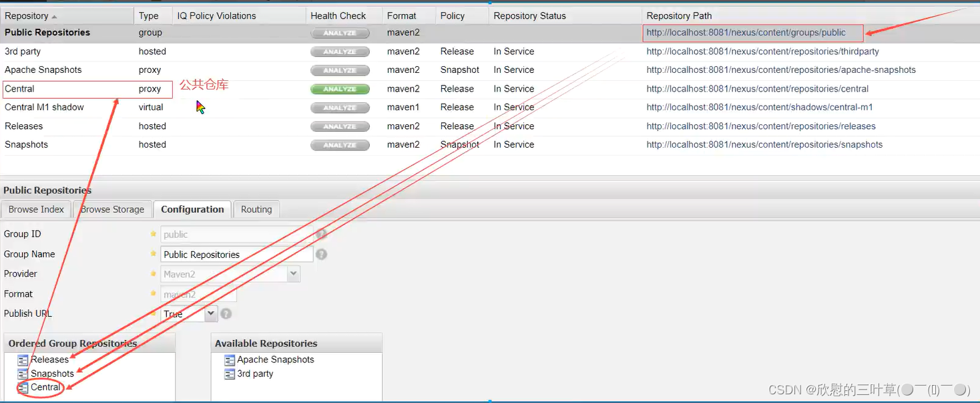Open the Publish URL dropdown arrow
The width and height of the screenshot is (980, 403).
(x=211, y=313)
